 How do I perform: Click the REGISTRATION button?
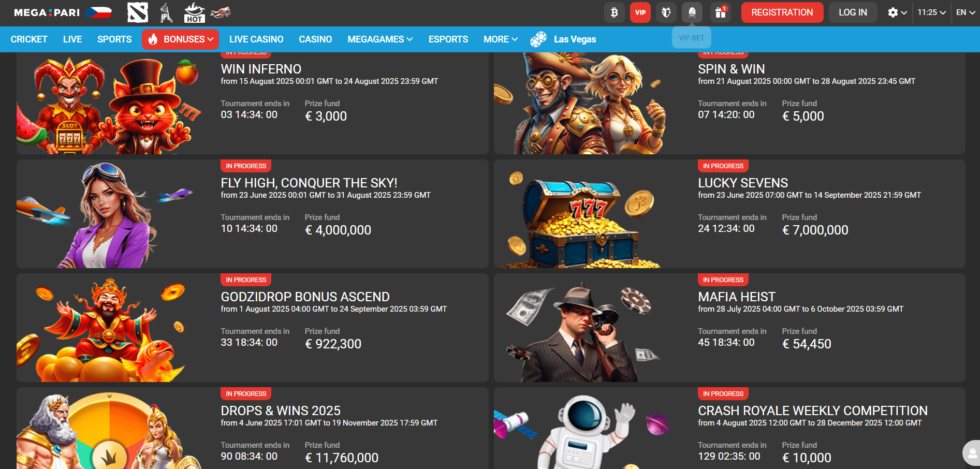pyautogui.click(x=782, y=12)
